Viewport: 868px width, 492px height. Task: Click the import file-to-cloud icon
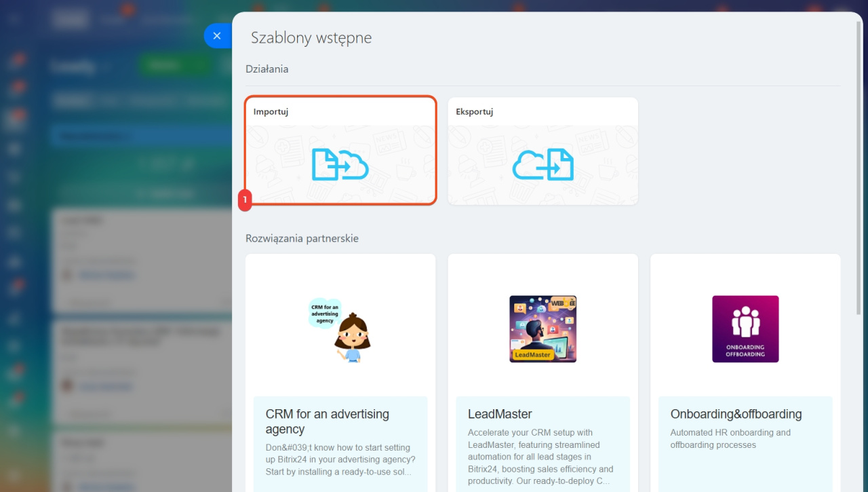click(340, 165)
